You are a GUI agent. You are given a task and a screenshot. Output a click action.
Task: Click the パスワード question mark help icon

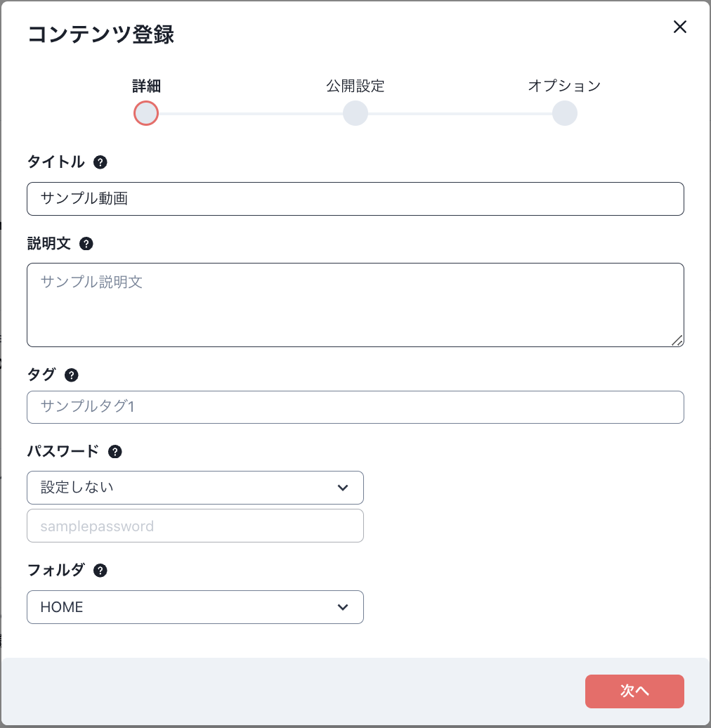[115, 452]
